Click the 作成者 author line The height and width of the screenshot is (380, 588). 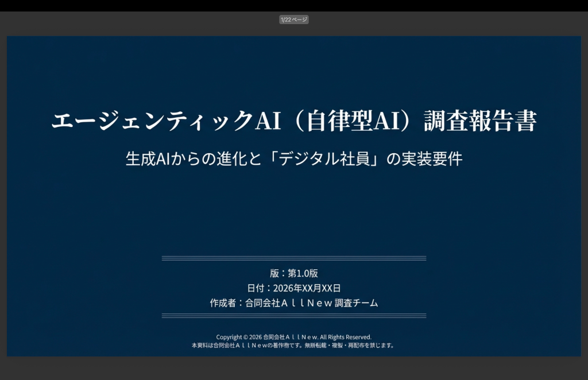tap(293, 303)
